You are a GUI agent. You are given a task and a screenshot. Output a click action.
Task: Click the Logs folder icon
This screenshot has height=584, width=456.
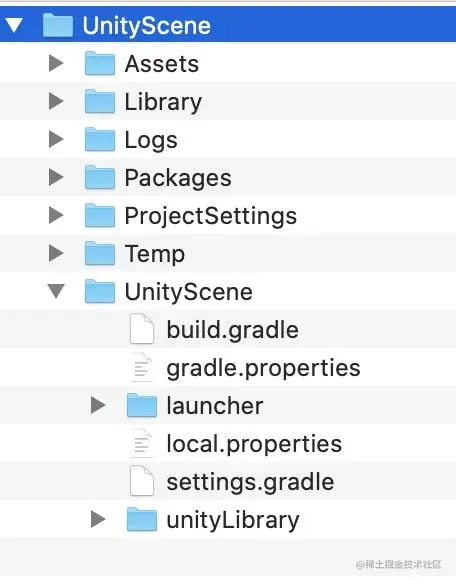coord(99,139)
